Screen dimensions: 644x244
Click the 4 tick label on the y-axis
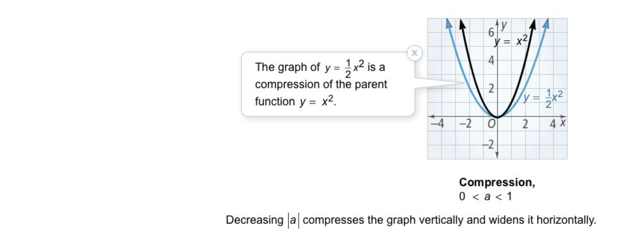pyautogui.click(x=491, y=61)
